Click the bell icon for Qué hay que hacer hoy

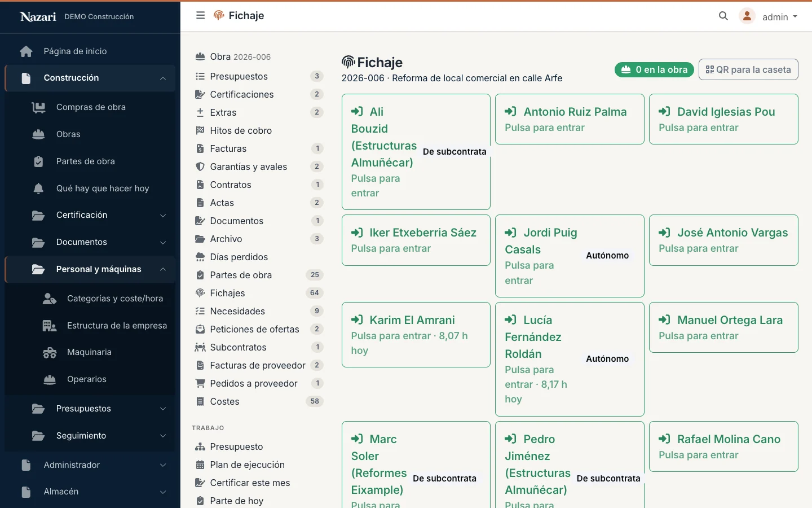click(38, 189)
